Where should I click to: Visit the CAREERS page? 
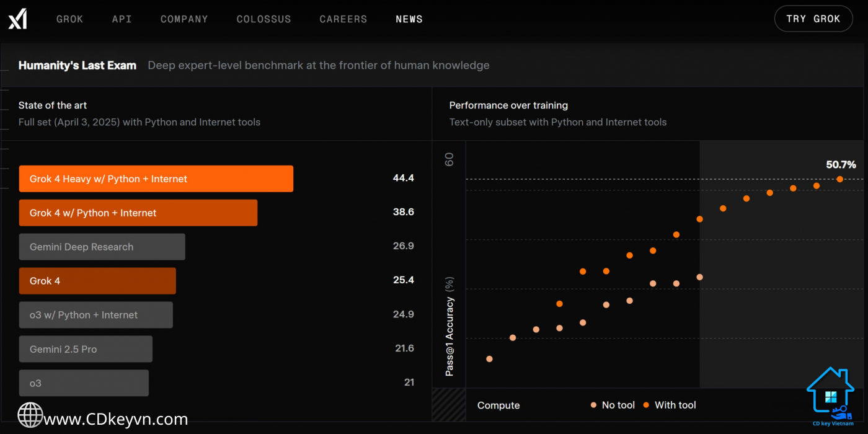pyautogui.click(x=343, y=19)
